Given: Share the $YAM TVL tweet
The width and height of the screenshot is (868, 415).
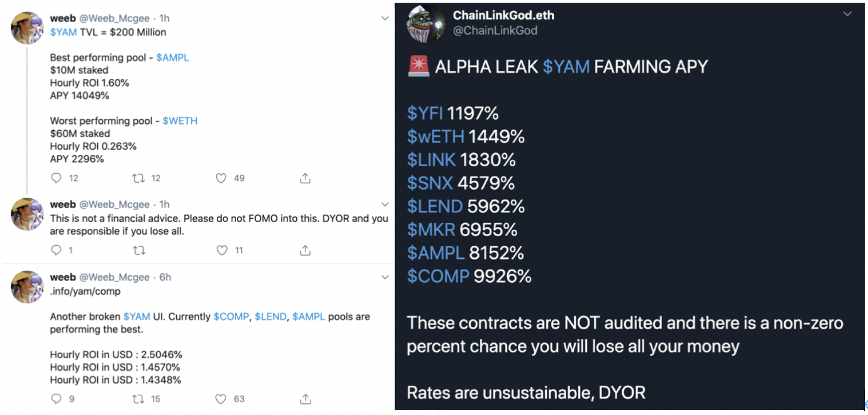Looking at the screenshot, I should (305, 178).
